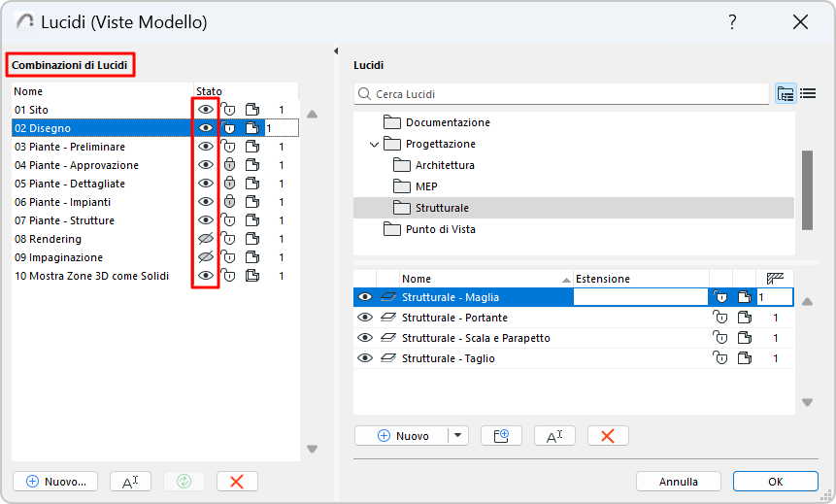Screen dimensions: 836x504
Task: Click lock icon for 04 Piante - Approvazione
Action: coord(229,165)
